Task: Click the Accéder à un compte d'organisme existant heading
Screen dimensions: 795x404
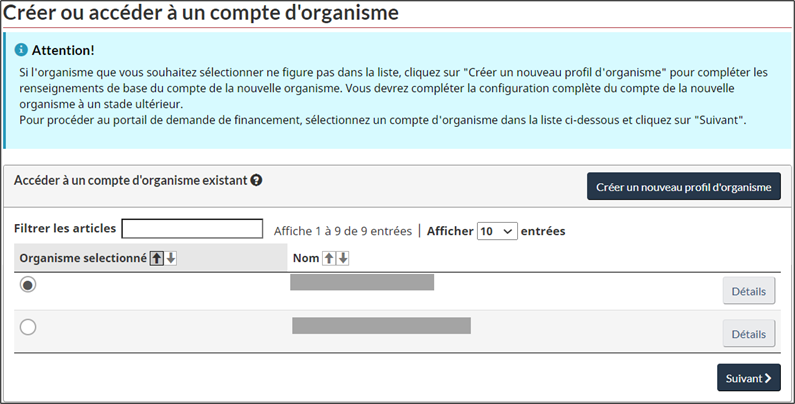Action: pos(131,180)
